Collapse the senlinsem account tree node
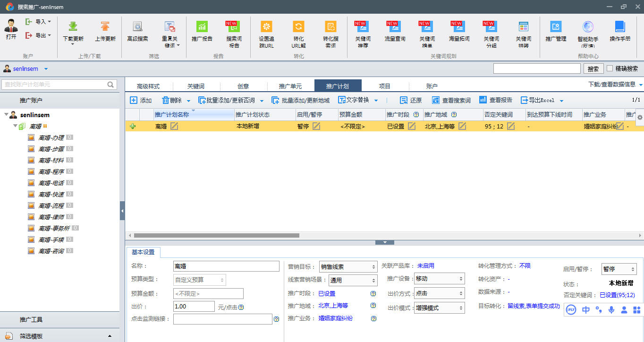Viewport: 644px width, 342px height. [6, 115]
